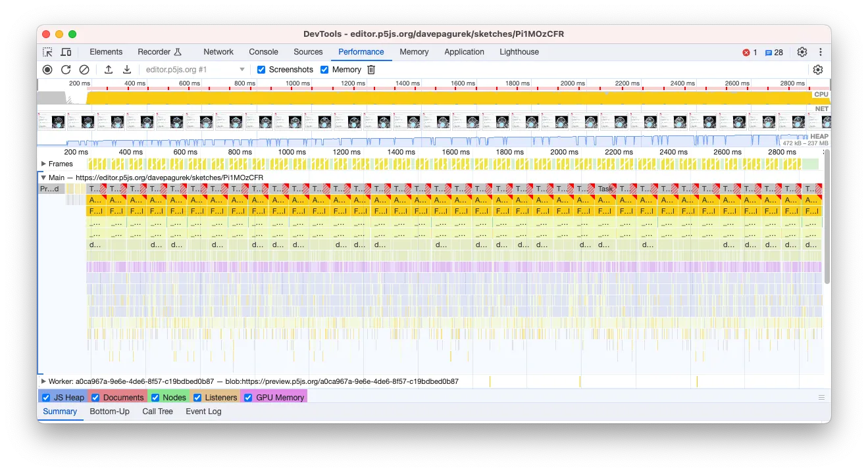Clear the recording with the clear icon
Screen dimensions: 868x472
pos(84,69)
